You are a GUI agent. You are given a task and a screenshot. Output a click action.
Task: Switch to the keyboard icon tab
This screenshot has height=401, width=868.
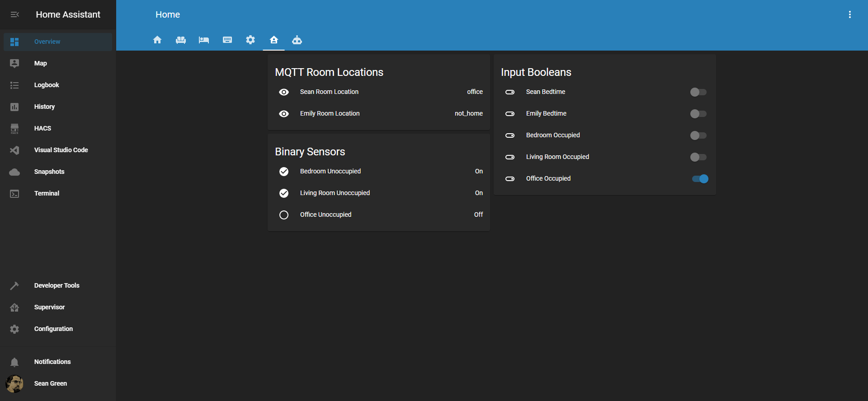(x=227, y=40)
